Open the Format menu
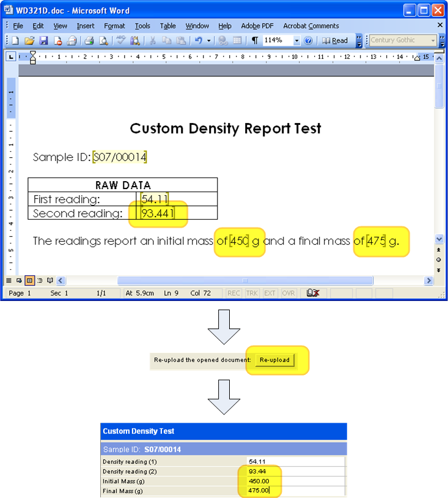This screenshot has height=498, width=448. point(114,26)
